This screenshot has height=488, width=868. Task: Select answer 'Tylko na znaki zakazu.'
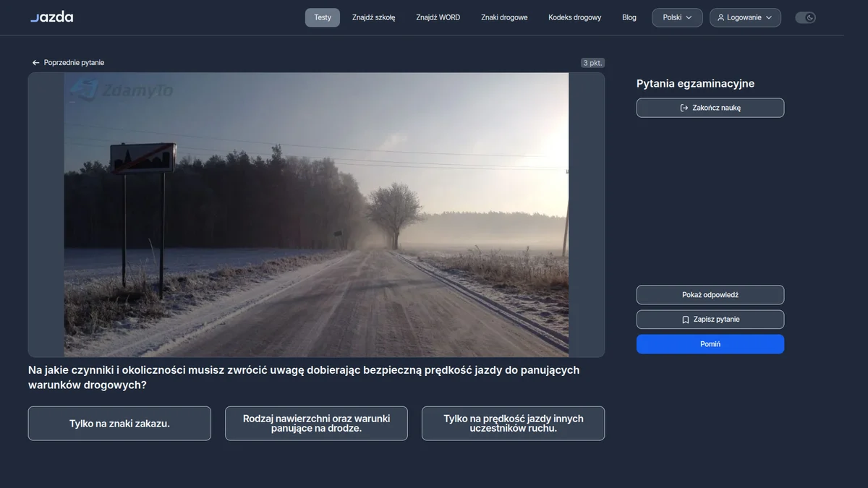[x=119, y=424]
